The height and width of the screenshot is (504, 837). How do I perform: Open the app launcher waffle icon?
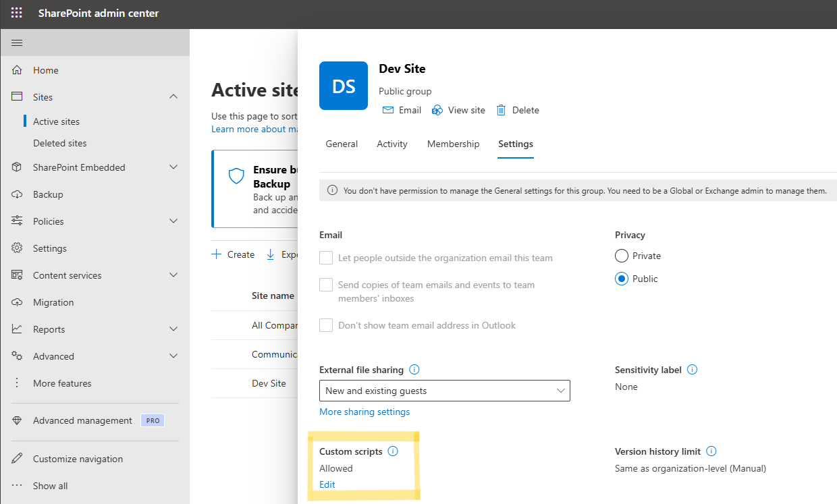pos(17,13)
